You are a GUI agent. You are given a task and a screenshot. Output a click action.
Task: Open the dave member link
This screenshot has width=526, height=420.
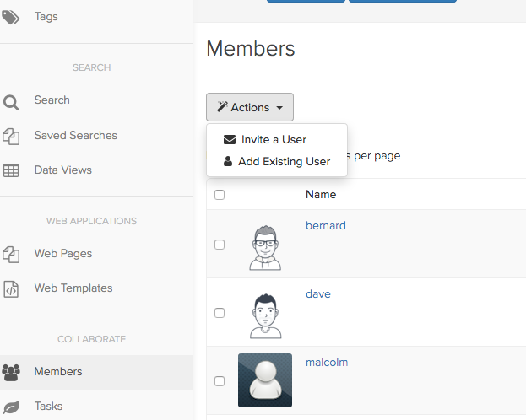(x=317, y=294)
